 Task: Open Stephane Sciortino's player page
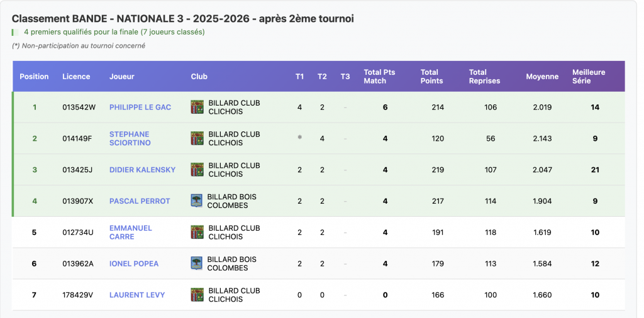[x=130, y=138]
